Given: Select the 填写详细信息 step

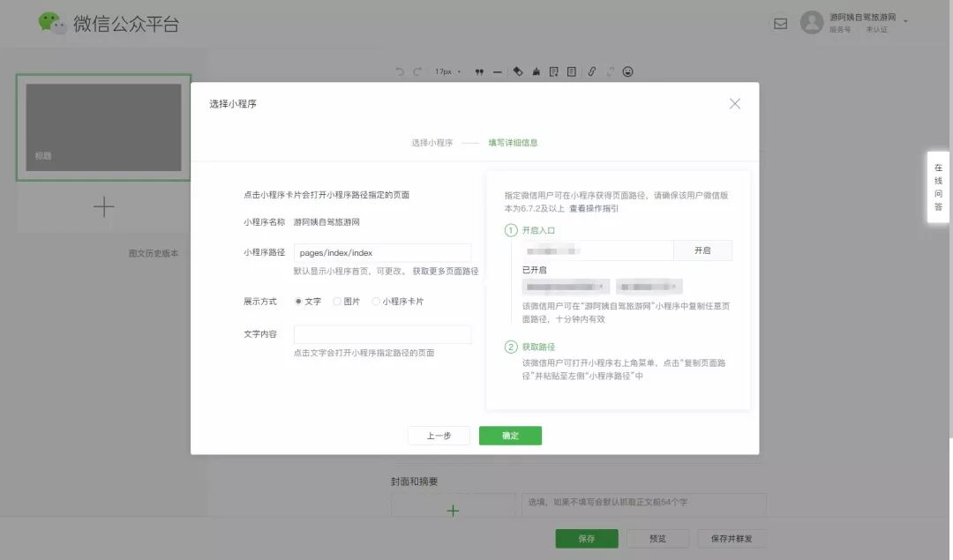Looking at the screenshot, I should click(x=513, y=143).
